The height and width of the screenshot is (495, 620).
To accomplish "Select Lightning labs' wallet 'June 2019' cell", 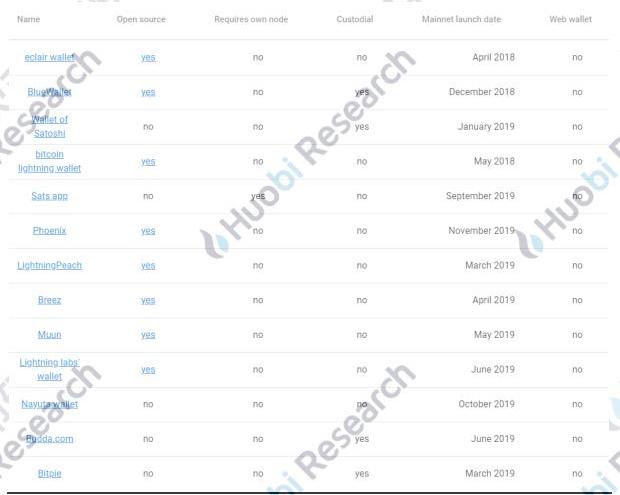I will [x=493, y=369].
